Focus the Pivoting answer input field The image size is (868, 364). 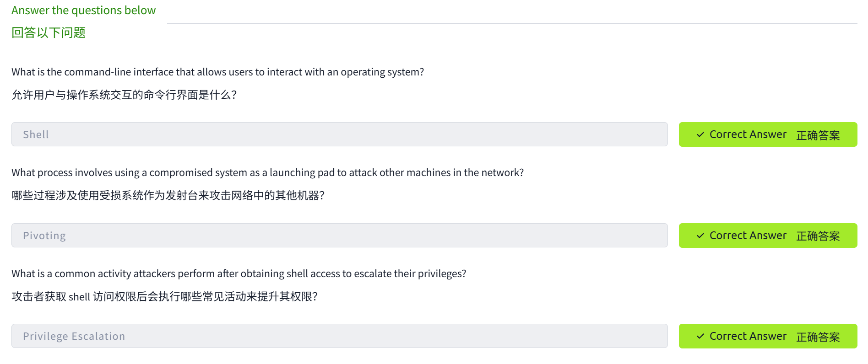[x=339, y=236]
